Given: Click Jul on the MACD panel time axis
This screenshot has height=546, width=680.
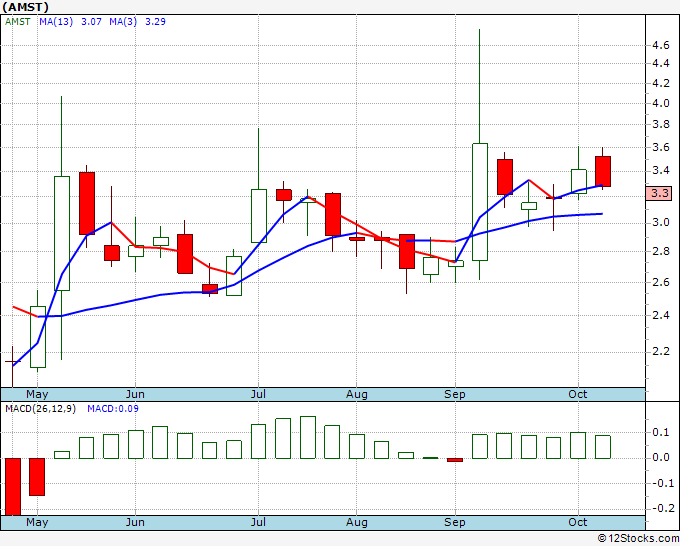Looking at the screenshot, I should 258,522.
